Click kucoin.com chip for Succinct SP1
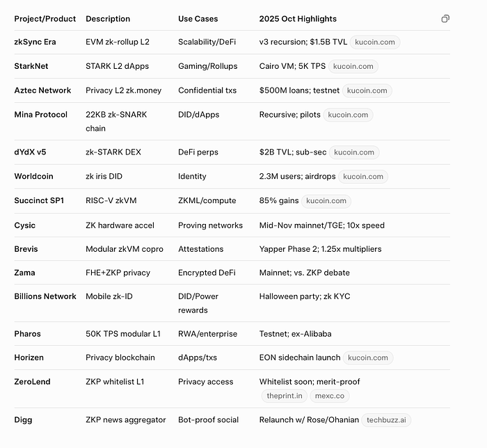Viewport: 487px width, 448px height. pos(326,201)
